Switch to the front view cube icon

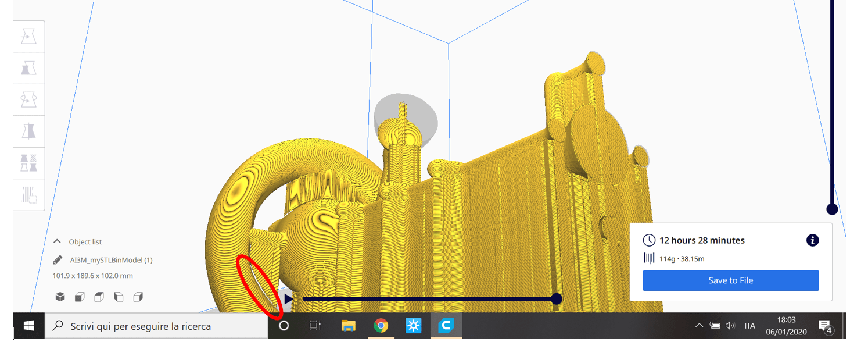pos(80,297)
